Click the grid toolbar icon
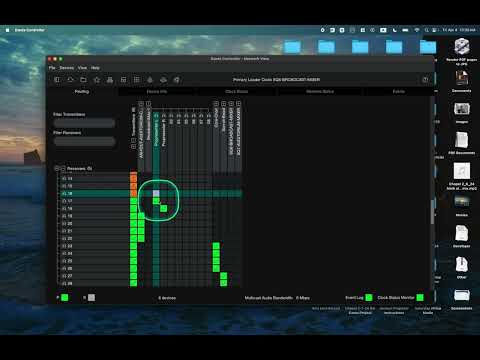This screenshot has height=360, width=480. click(x=137, y=80)
